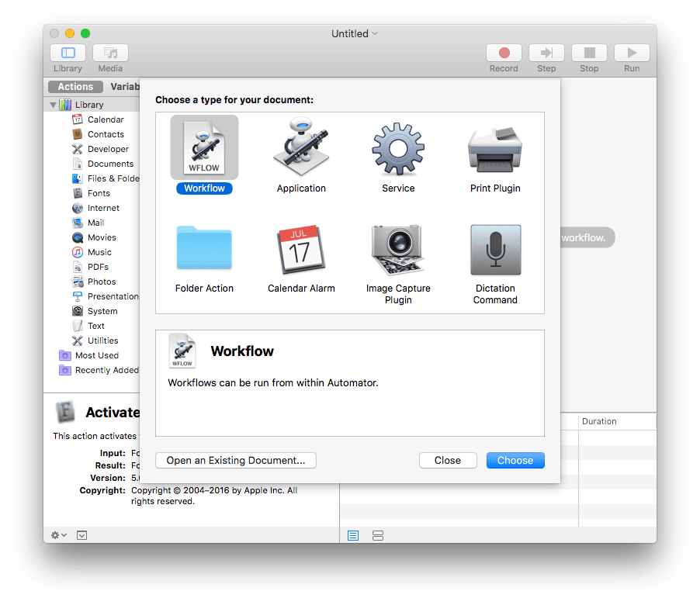Switch to list view at the bottom
The width and height of the screenshot is (700, 605).
pyautogui.click(x=352, y=535)
